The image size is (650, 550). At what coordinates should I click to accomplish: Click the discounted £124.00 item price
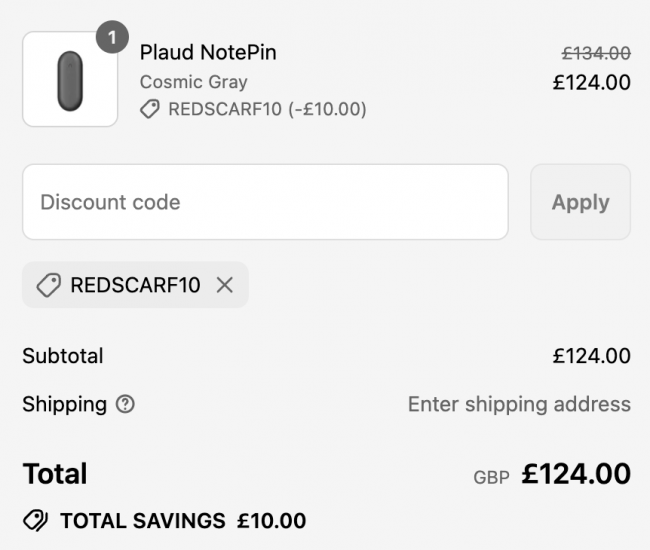click(592, 82)
